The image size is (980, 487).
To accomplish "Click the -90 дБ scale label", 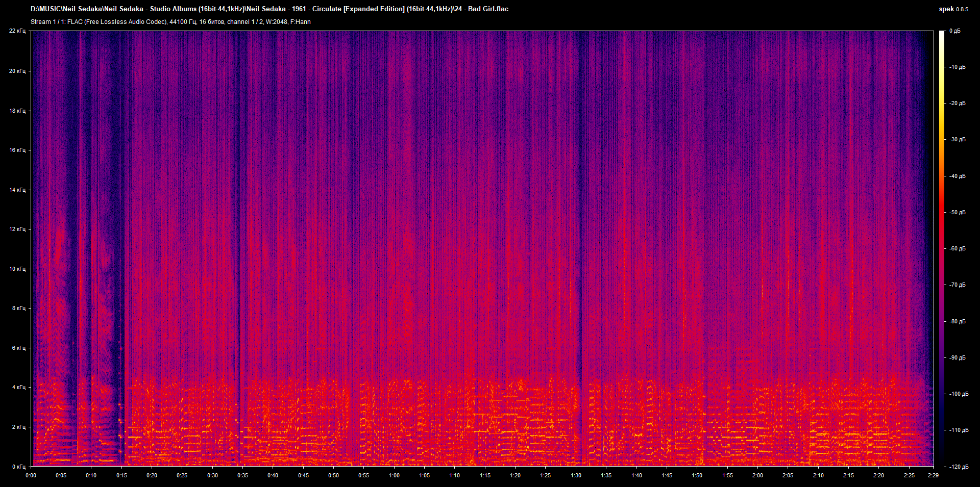I will tap(957, 357).
